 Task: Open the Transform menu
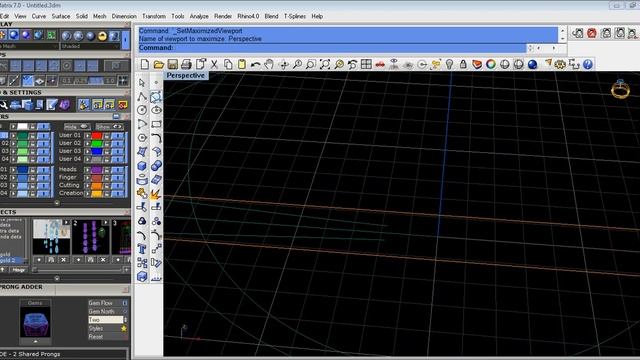coord(154,16)
